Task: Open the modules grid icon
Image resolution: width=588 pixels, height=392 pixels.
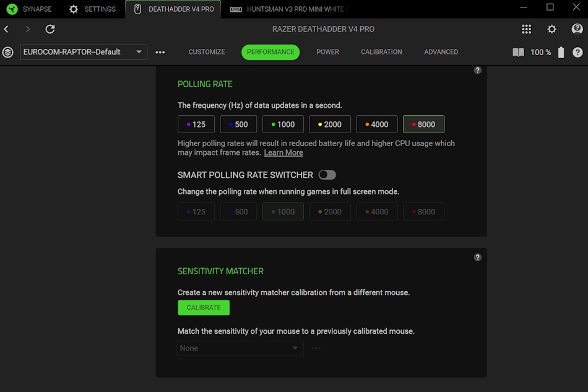Action: click(526, 29)
